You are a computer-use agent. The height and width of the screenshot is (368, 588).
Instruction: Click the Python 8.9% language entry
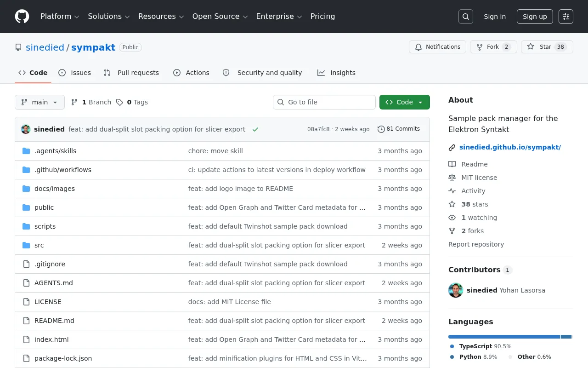tap(474, 357)
